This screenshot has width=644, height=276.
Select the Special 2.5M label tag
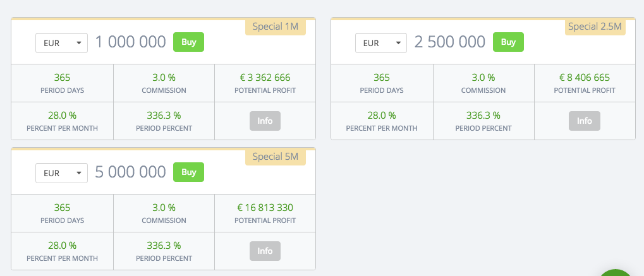[595, 27]
